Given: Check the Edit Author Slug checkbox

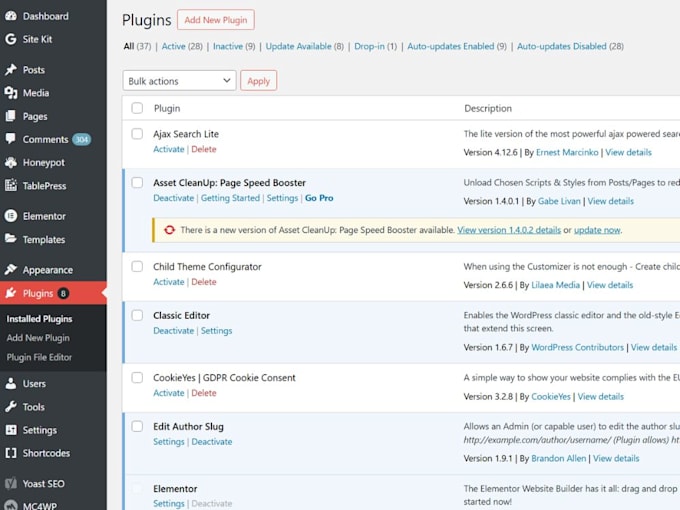Looking at the screenshot, I should click(x=137, y=426).
